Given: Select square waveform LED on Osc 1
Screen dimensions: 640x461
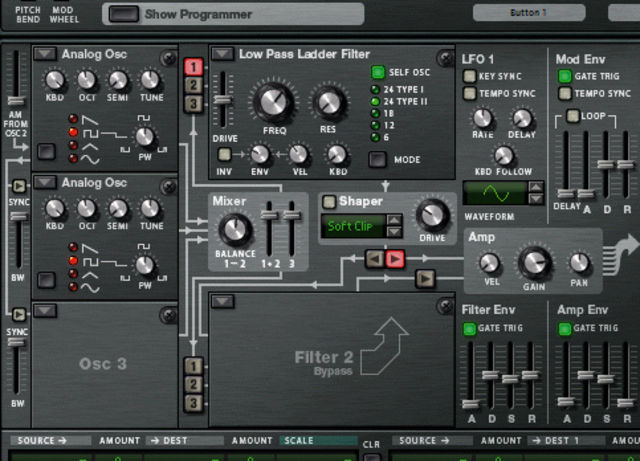Looking at the screenshot, I should [73, 132].
